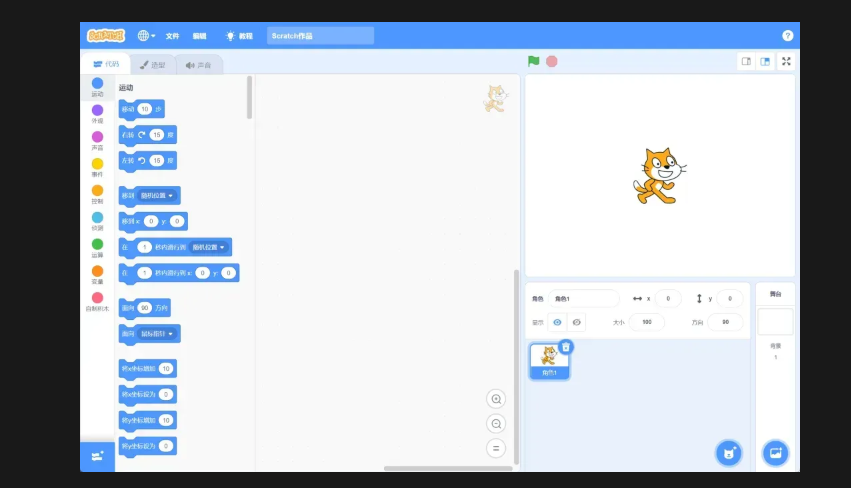
Task: Open the choose a backdrop button
Action: tap(776, 453)
